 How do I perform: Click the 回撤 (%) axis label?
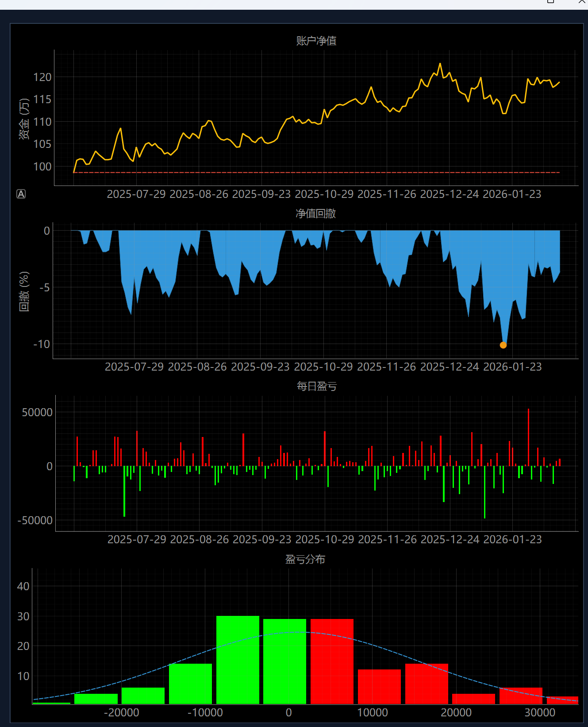[x=24, y=291]
